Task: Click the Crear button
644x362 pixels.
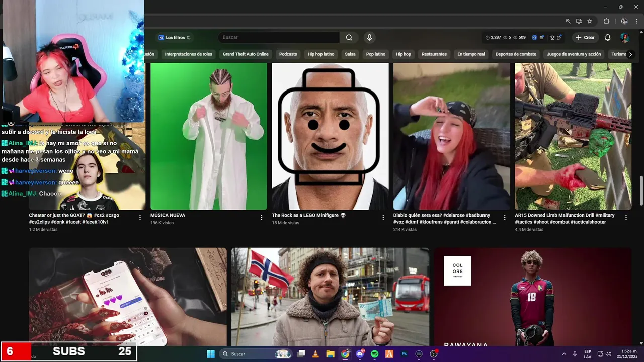Action: tap(585, 38)
